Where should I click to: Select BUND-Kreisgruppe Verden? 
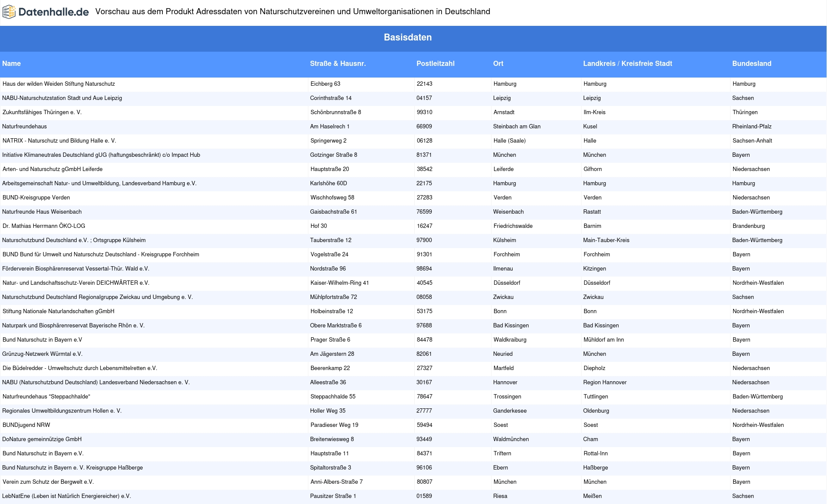36,198
